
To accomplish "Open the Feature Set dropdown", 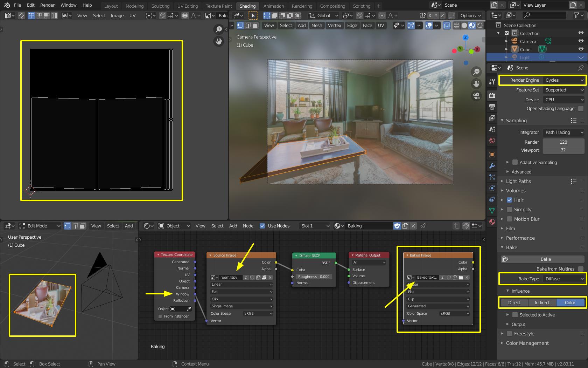I will [563, 90].
